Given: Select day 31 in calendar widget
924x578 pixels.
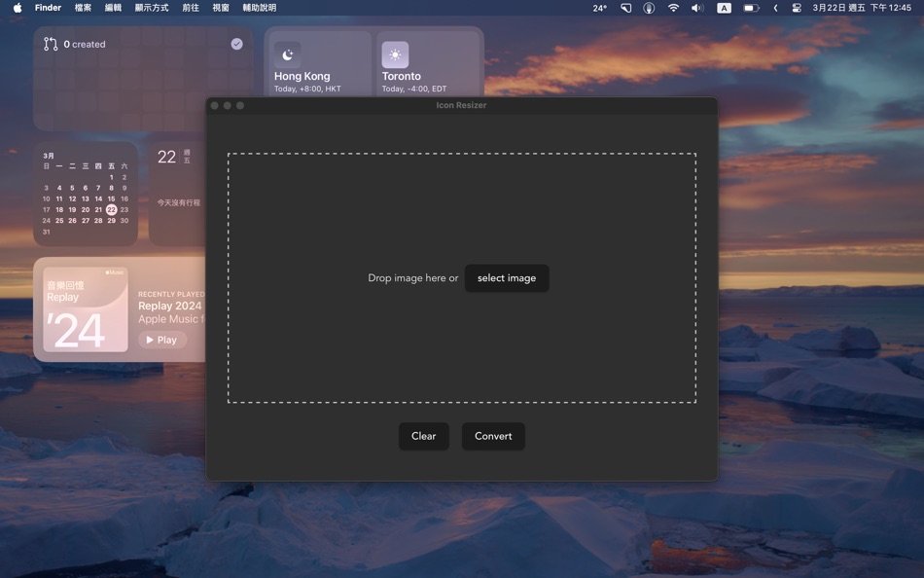Looking at the screenshot, I should point(46,232).
